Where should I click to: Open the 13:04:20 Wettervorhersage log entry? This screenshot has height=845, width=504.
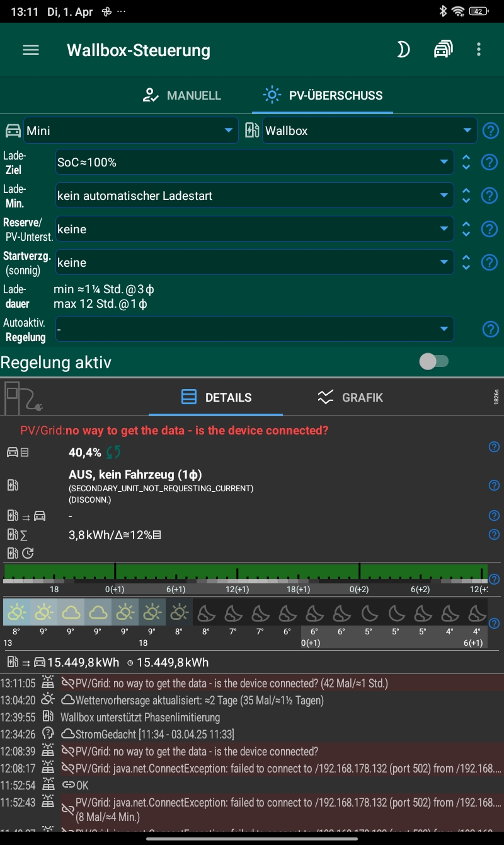coord(252,700)
